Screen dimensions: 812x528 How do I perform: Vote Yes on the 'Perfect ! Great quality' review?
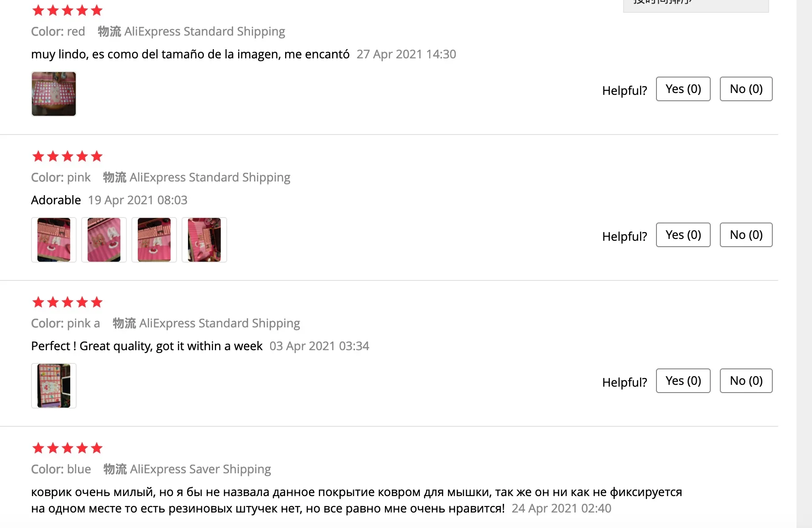(683, 381)
